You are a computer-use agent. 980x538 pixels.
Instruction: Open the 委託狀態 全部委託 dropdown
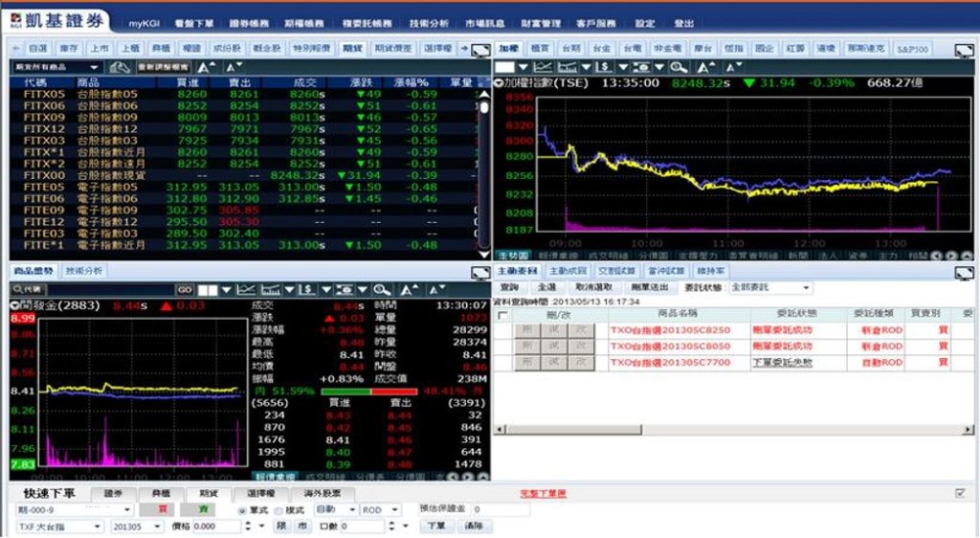[770, 287]
